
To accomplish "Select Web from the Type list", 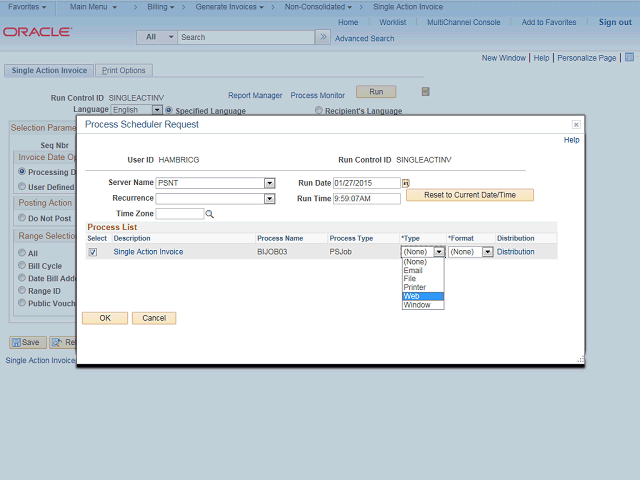I will click(x=412, y=296).
